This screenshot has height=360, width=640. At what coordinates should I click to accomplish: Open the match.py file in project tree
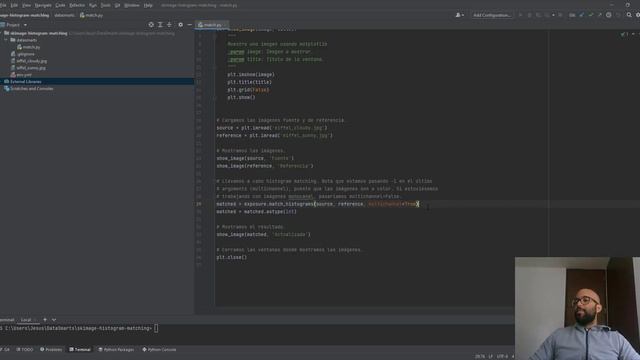[31, 47]
